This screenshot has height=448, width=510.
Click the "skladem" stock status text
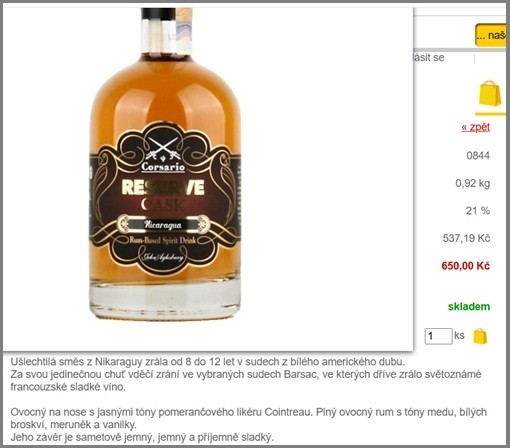[x=469, y=306]
